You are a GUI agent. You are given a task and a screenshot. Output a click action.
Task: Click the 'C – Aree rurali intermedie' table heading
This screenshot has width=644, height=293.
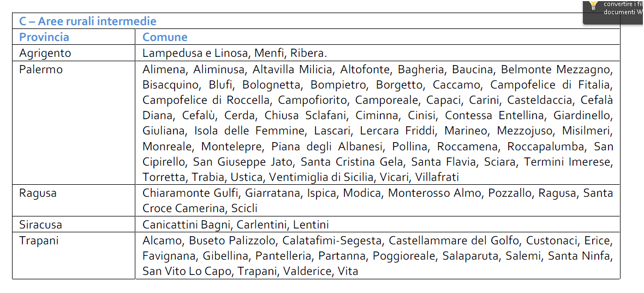pyautogui.click(x=88, y=21)
